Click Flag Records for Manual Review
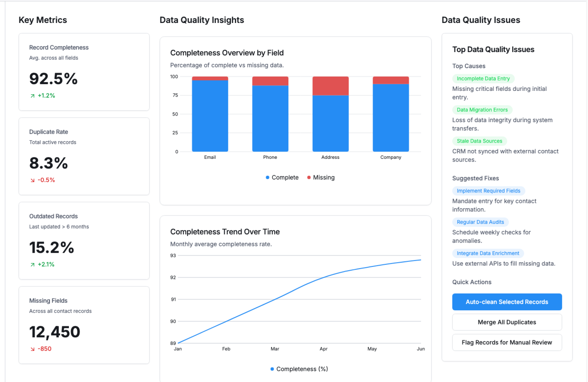 coord(507,343)
